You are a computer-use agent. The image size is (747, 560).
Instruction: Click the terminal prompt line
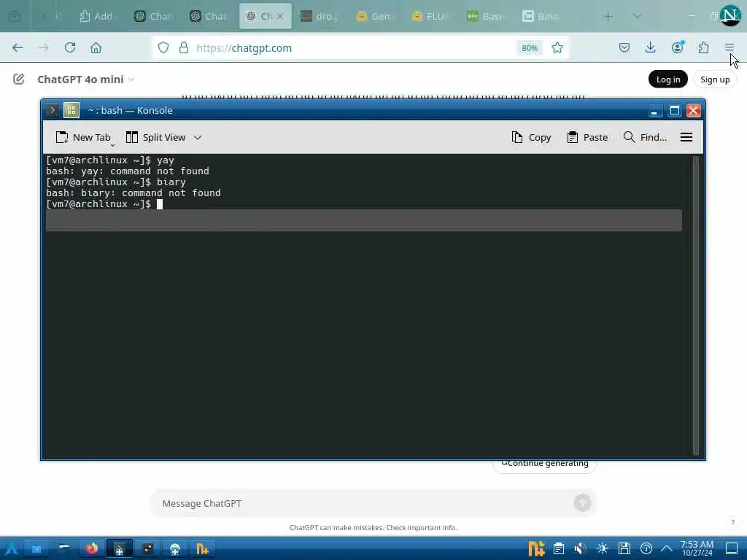(x=104, y=204)
